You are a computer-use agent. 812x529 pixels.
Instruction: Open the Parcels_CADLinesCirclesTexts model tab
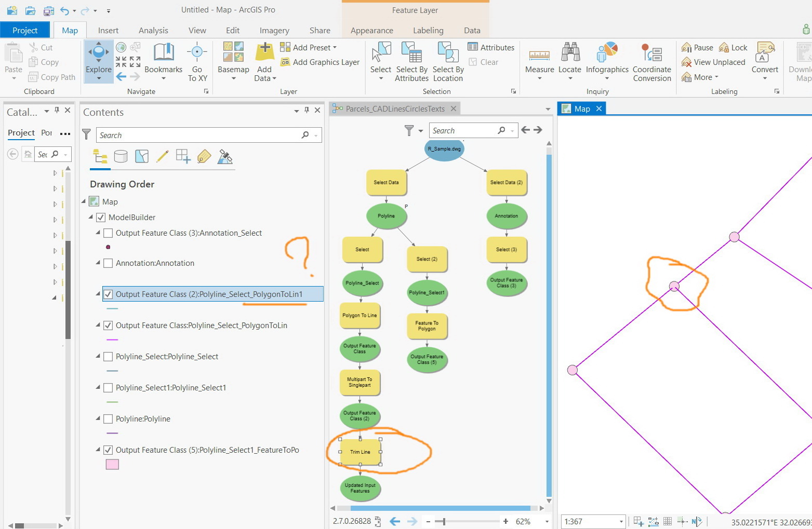[x=395, y=108]
